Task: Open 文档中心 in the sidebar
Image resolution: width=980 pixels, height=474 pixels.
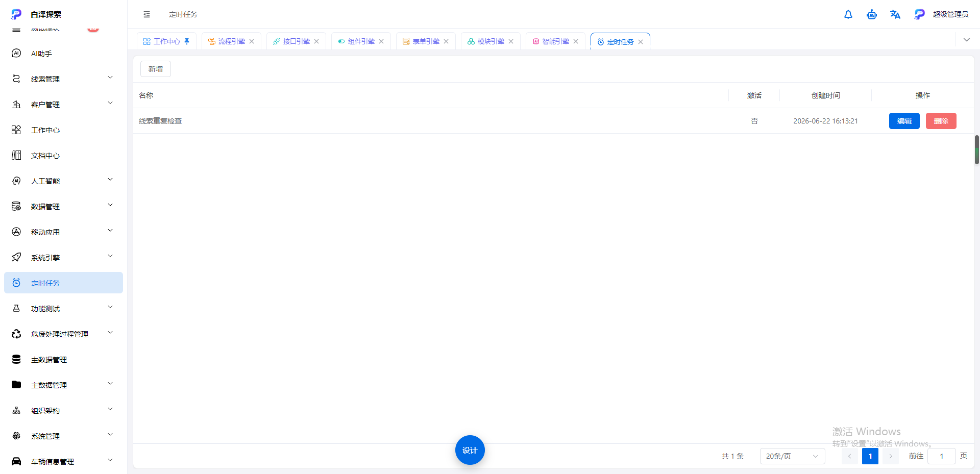Action: (x=63, y=156)
